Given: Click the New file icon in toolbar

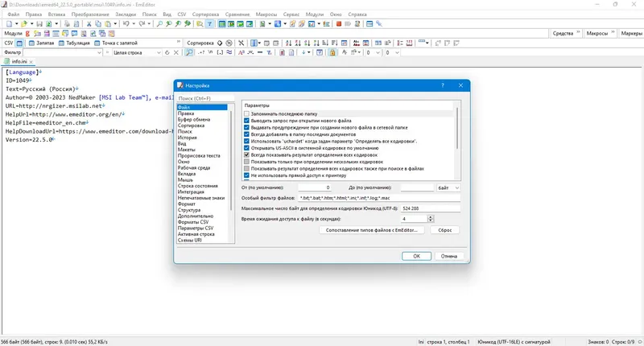Looking at the screenshot, I should 9,24.
